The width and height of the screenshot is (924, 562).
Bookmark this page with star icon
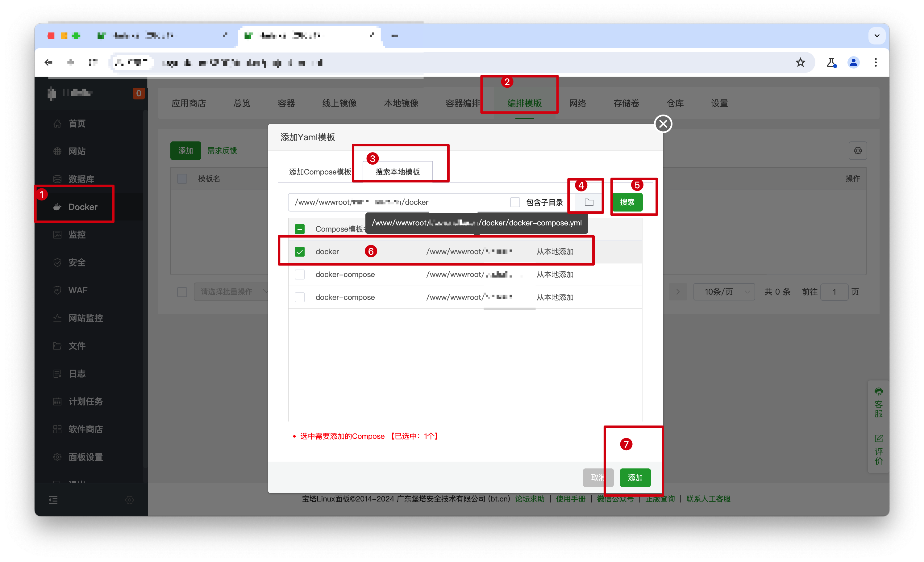click(x=800, y=62)
